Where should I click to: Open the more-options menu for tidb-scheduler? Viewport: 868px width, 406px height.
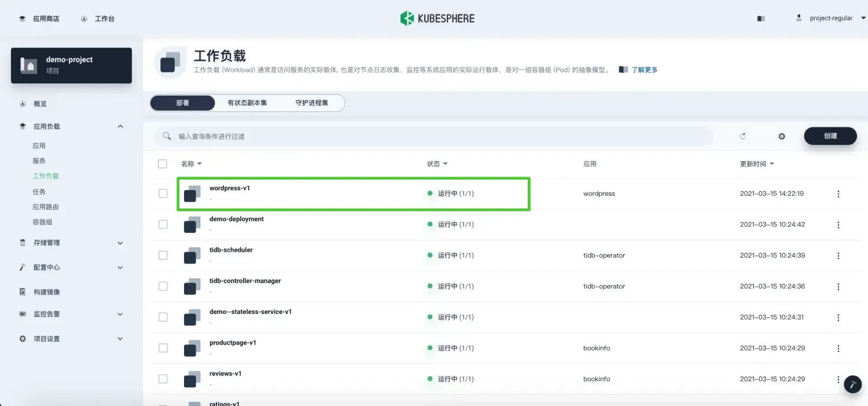(x=838, y=255)
